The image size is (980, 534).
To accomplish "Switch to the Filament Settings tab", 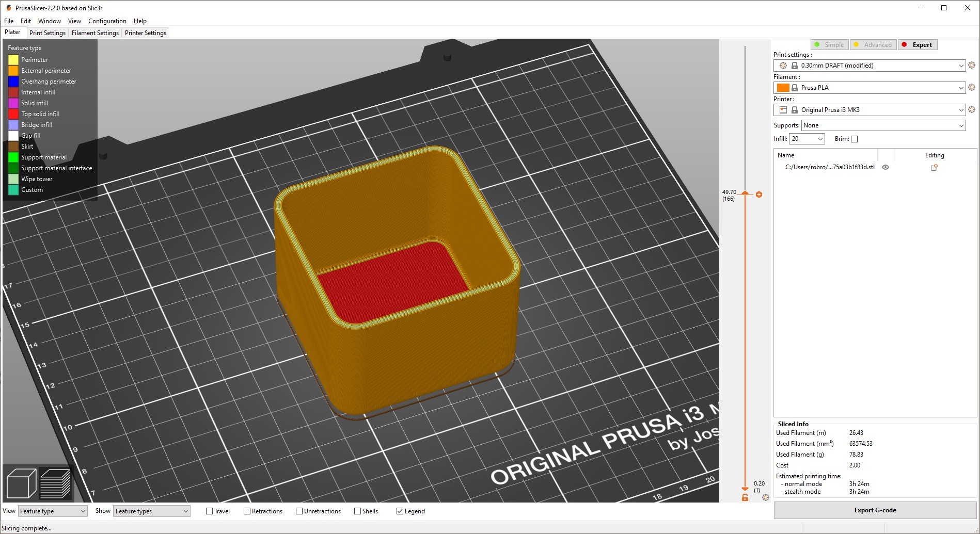I will [x=95, y=33].
